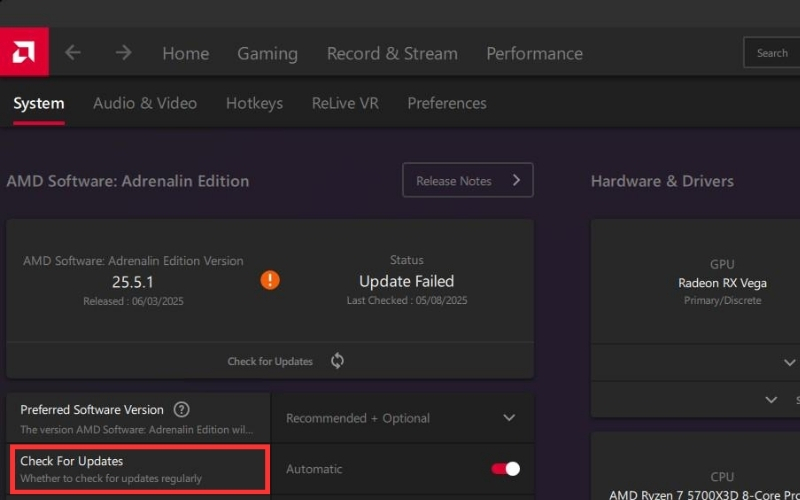Open the Performance section
This screenshot has width=800, height=500.
(x=534, y=54)
